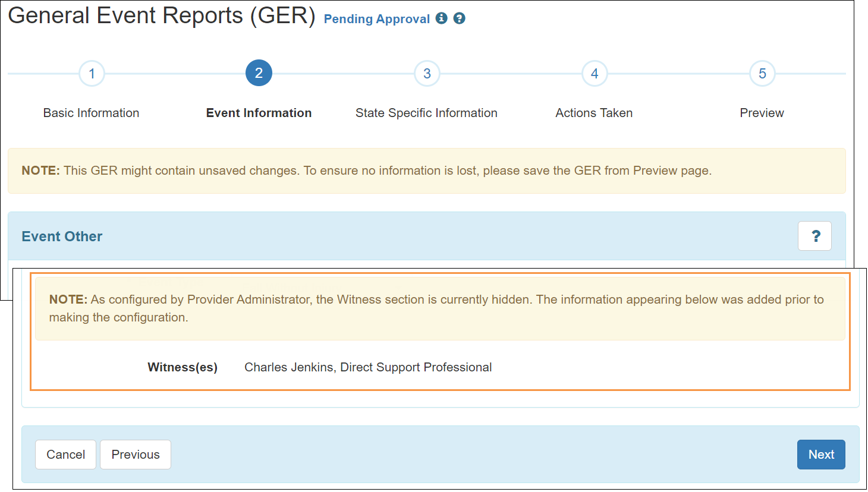Click the Witness section hidden NOTE message

(x=440, y=308)
